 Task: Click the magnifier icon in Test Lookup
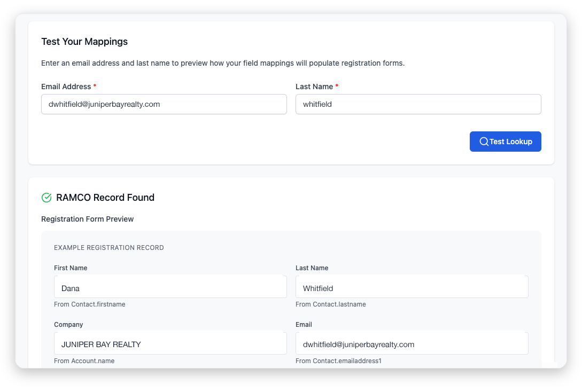tap(484, 142)
